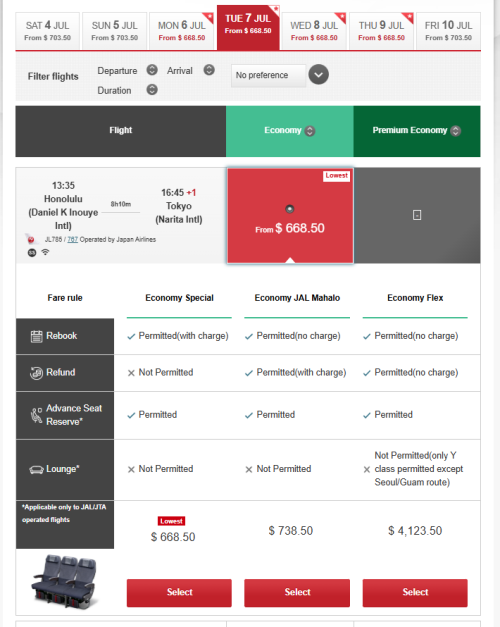Click the Japan Airlines crane logo

(31, 239)
